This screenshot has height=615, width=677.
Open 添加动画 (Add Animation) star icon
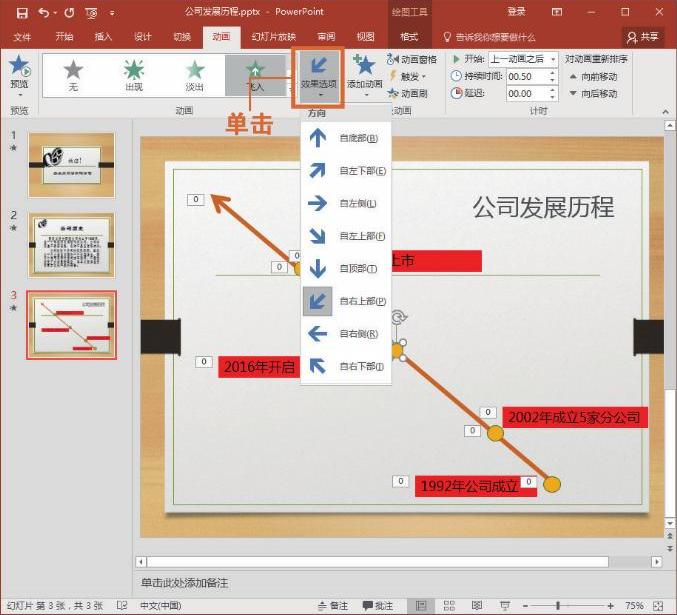364,66
